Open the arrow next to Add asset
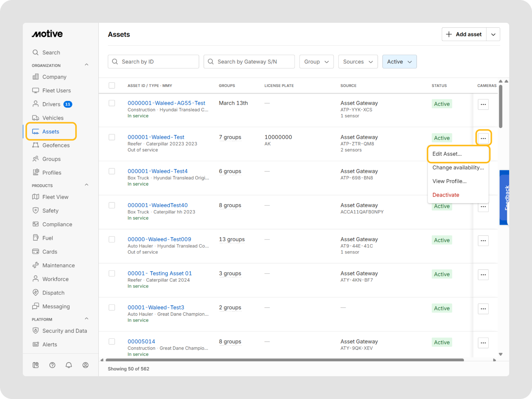This screenshot has height=399, width=532. (493, 34)
